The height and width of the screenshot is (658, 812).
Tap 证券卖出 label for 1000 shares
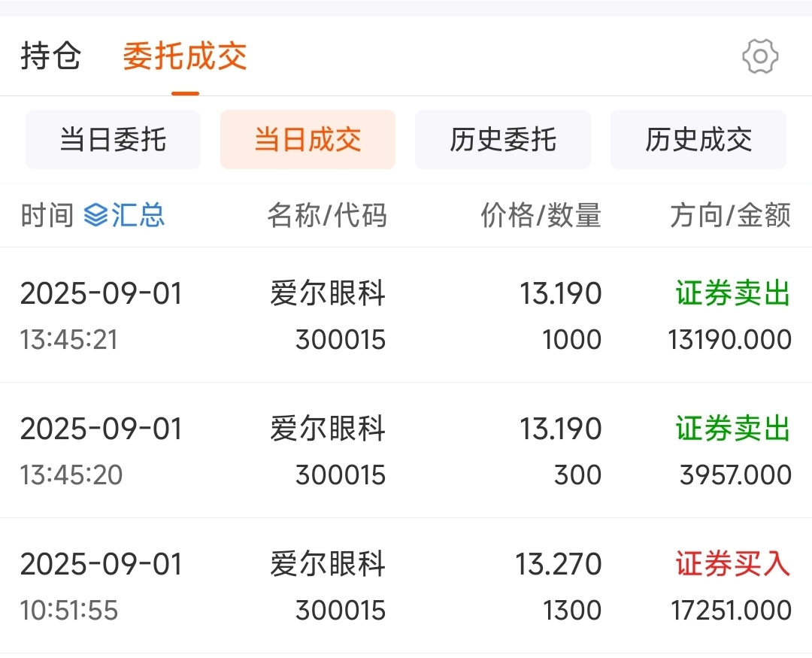[x=733, y=293]
